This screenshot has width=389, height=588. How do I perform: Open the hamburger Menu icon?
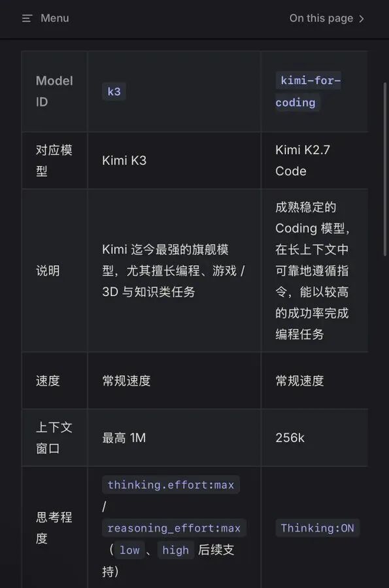[27, 18]
